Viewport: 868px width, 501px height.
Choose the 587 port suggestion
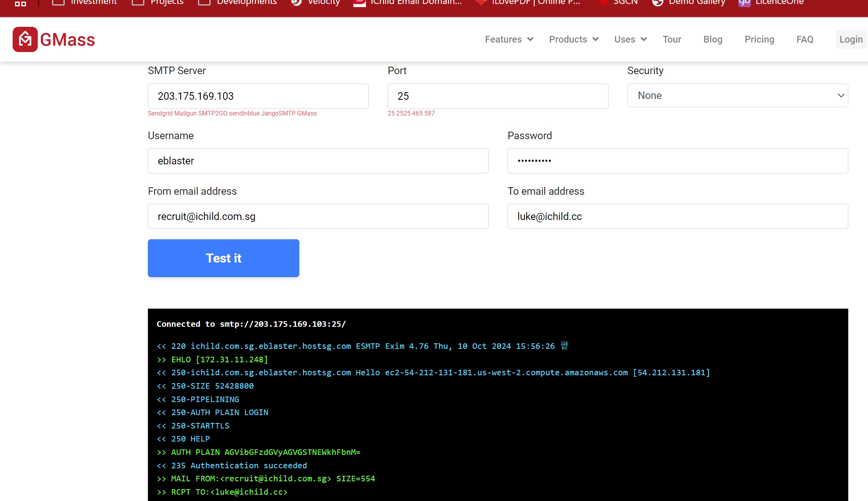pos(429,114)
